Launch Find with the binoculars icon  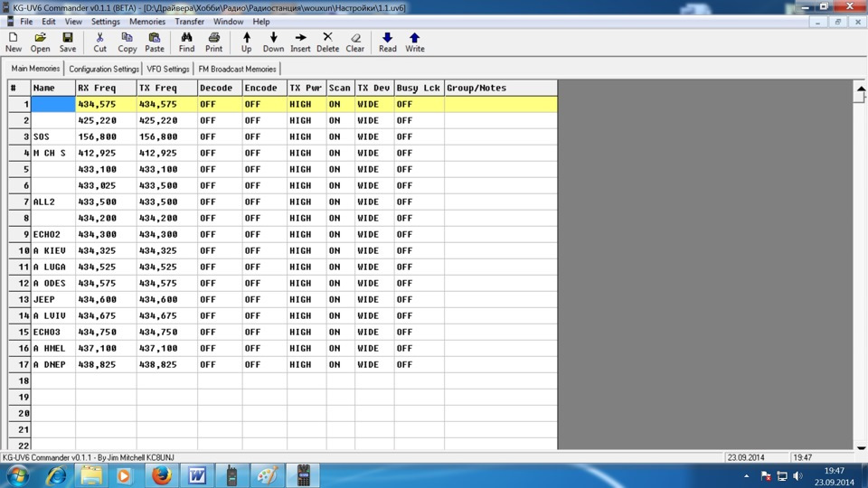pyautogui.click(x=186, y=42)
